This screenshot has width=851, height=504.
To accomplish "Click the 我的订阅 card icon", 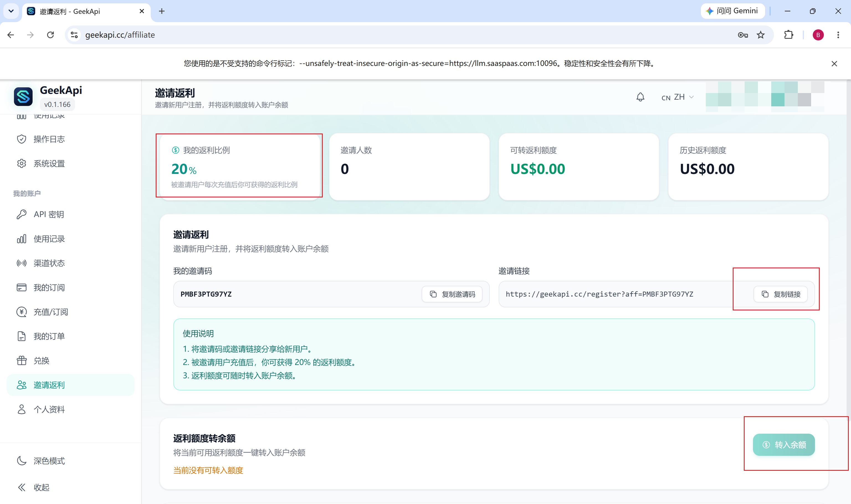I will [x=22, y=288].
